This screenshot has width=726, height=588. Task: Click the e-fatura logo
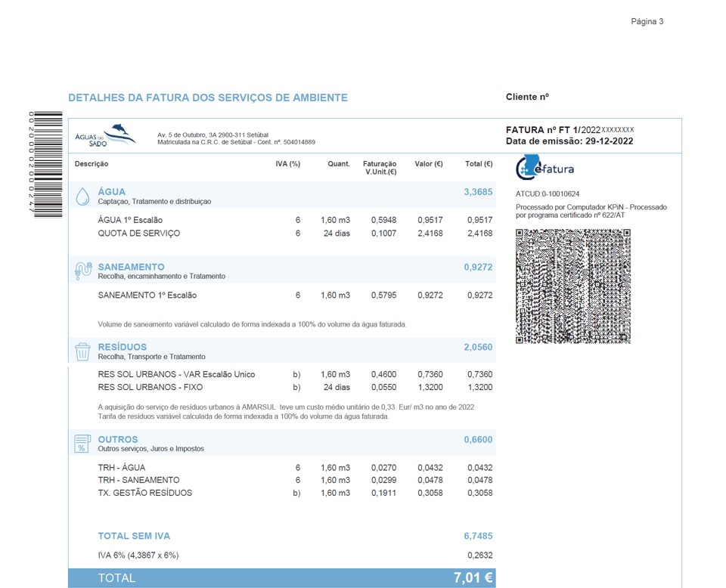pyautogui.click(x=545, y=168)
